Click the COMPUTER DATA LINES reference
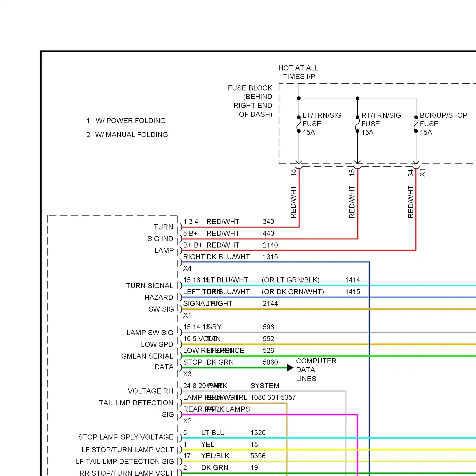The width and height of the screenshot is (476, 476). tap(316, 370)
